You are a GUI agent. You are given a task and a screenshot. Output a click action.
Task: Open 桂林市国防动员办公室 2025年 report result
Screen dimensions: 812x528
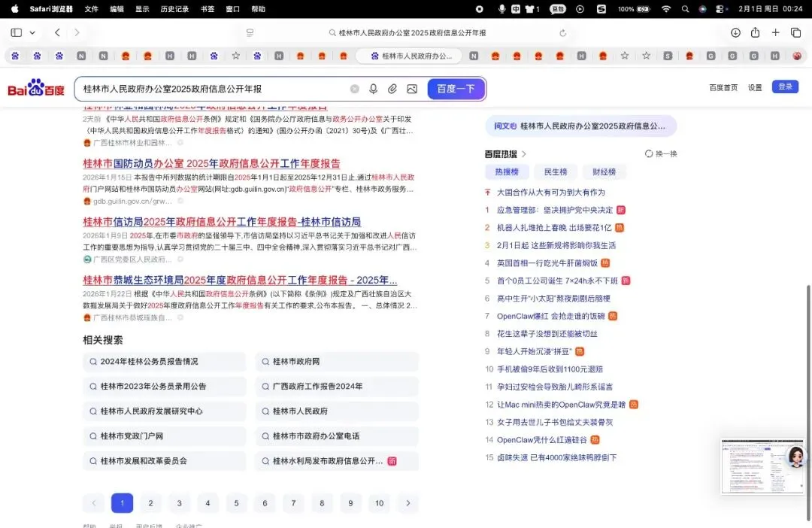pos(211,164)
